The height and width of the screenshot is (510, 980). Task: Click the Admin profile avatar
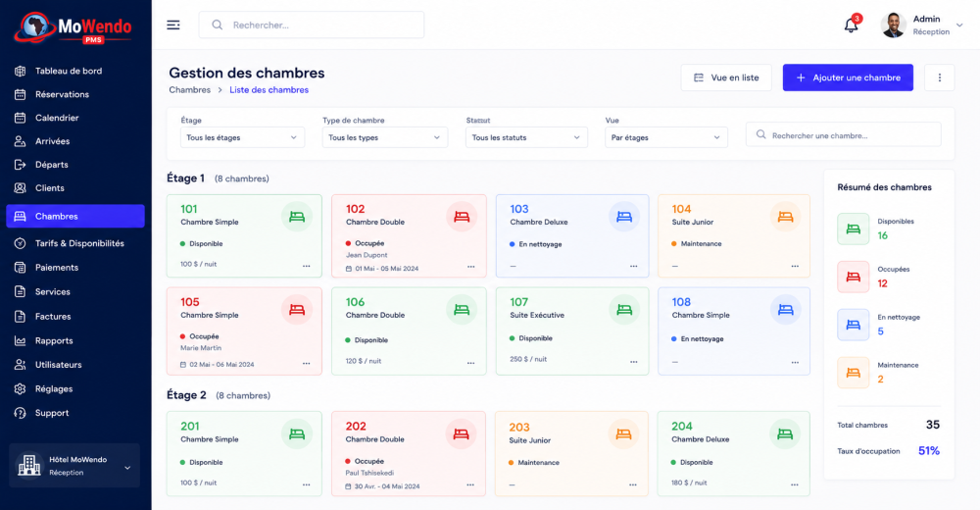tap(894, 25)
